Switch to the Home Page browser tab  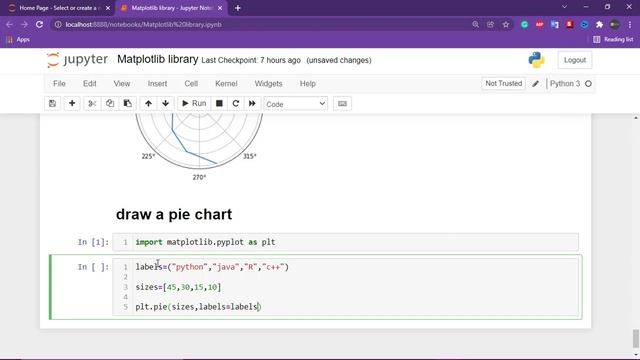pyautogui.click(x=59, y=8)
